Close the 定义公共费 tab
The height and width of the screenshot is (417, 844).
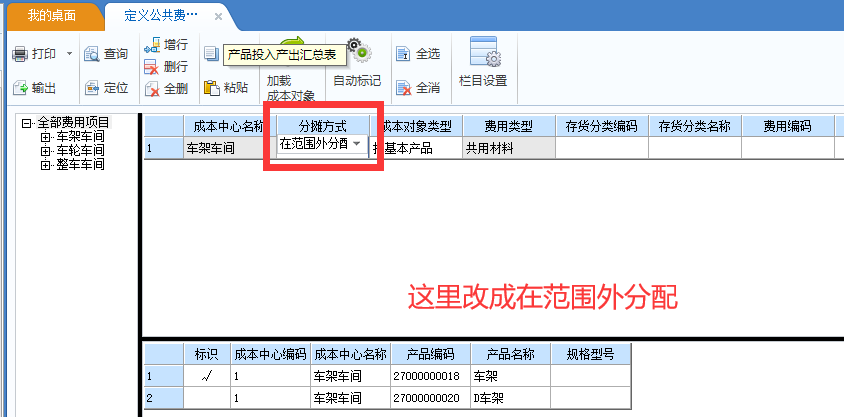click(218, 17)
